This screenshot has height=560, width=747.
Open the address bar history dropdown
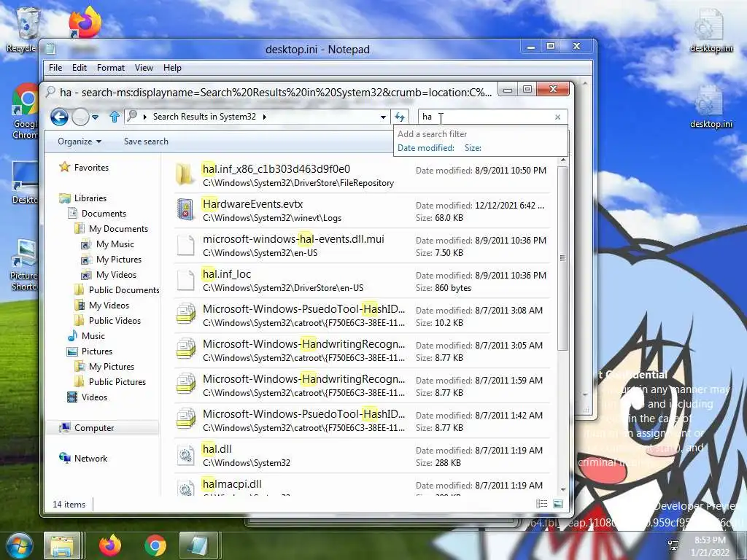click(383, 117)
